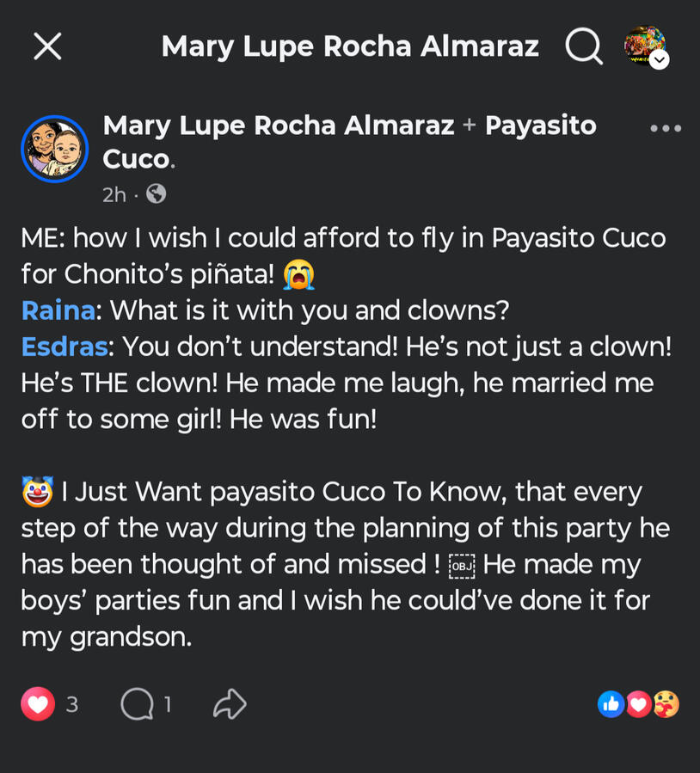Open the tagged Esdras profile

65,347
